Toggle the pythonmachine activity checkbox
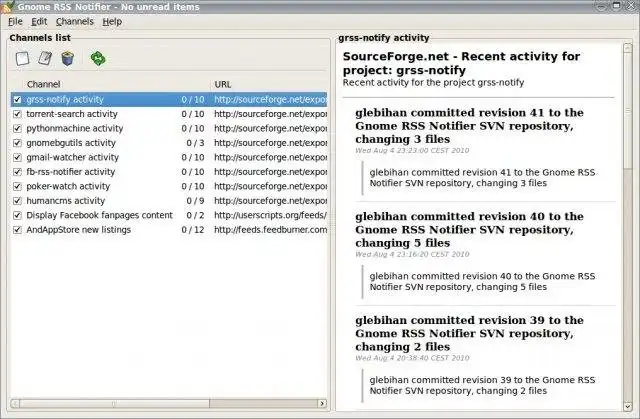Image resolution: width=640 pixels, height=419 pixels. [17, 129]
